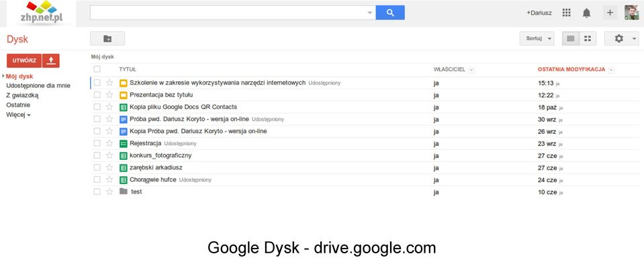Click Mój dysk breadcrumb above list
The width and height of the screenshot is (644, 258).
click(x=102, y=56)
